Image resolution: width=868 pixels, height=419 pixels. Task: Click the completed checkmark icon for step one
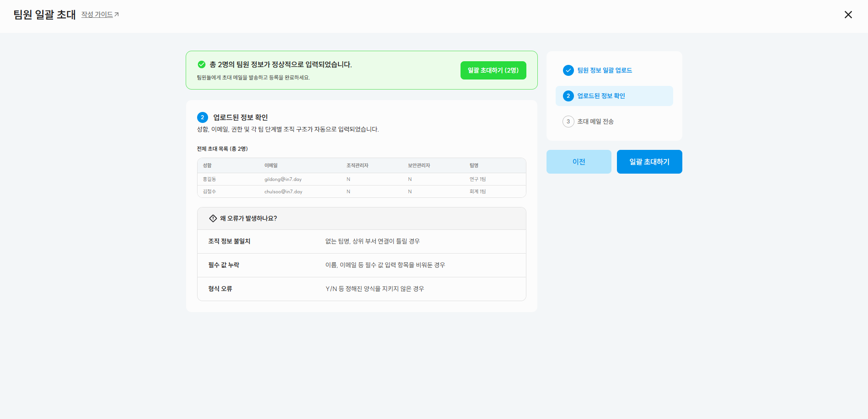[x=568, y=70]
